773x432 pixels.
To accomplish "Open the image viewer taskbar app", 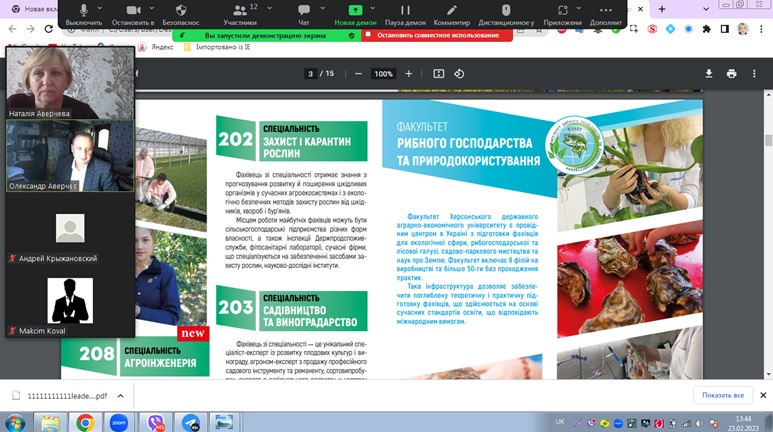I will point(224,423).
